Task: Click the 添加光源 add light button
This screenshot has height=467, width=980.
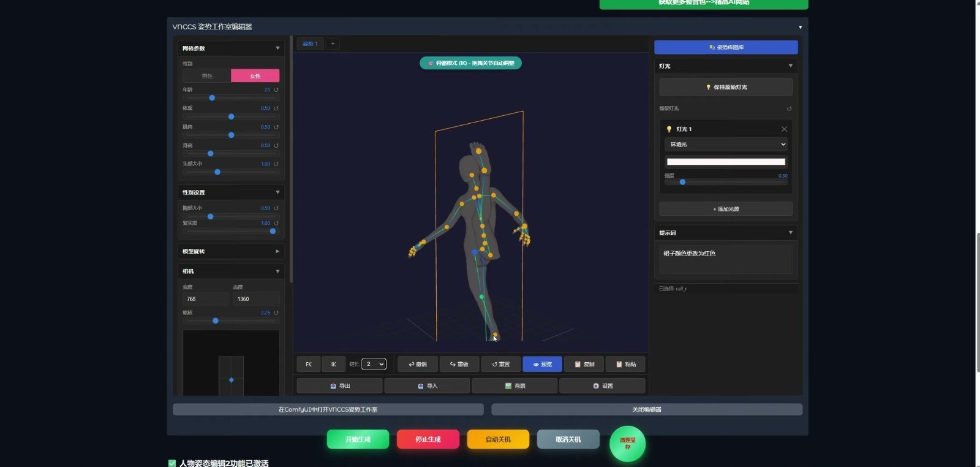Action: coord(726,209)
